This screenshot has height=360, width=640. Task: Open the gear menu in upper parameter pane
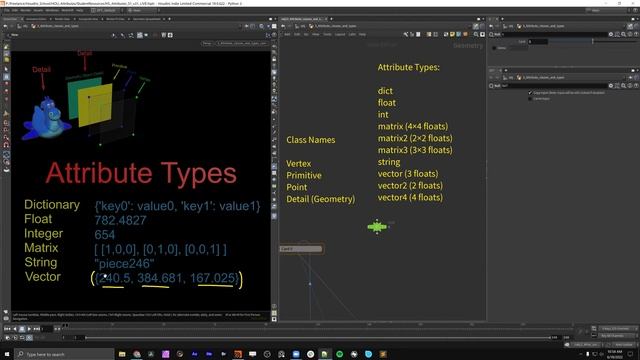coord(611,35)
